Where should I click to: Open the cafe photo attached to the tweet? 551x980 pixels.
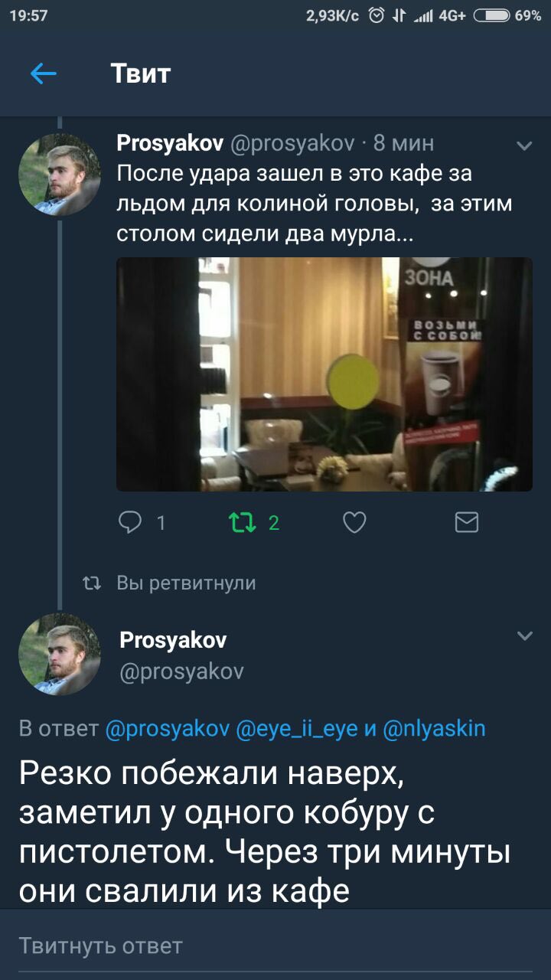(324, 374)
